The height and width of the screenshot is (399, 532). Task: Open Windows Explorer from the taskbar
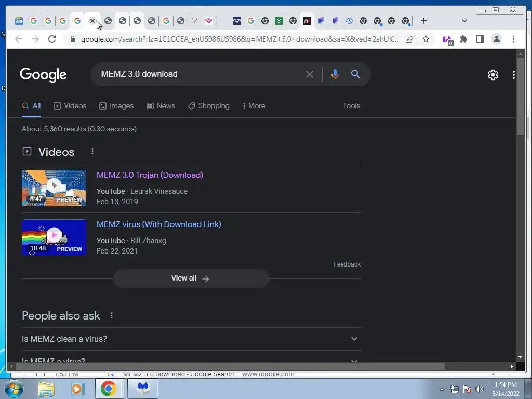46,389
